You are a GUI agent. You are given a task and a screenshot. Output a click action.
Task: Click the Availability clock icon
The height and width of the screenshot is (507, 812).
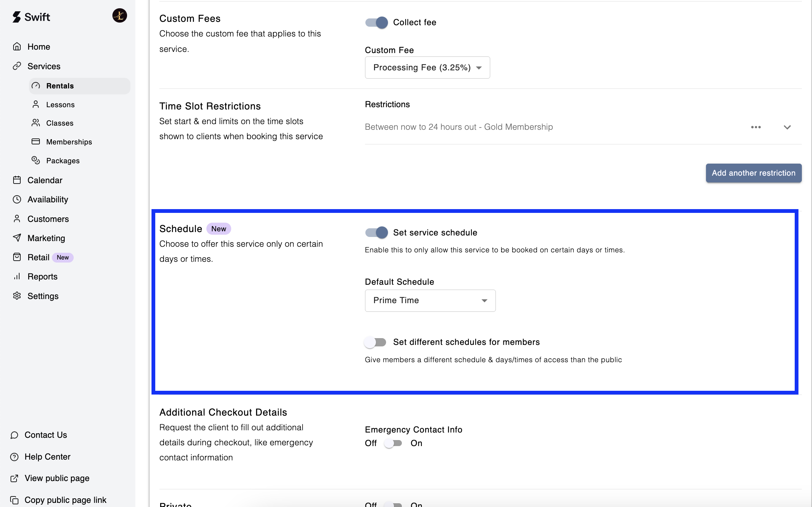coord(17,199)
